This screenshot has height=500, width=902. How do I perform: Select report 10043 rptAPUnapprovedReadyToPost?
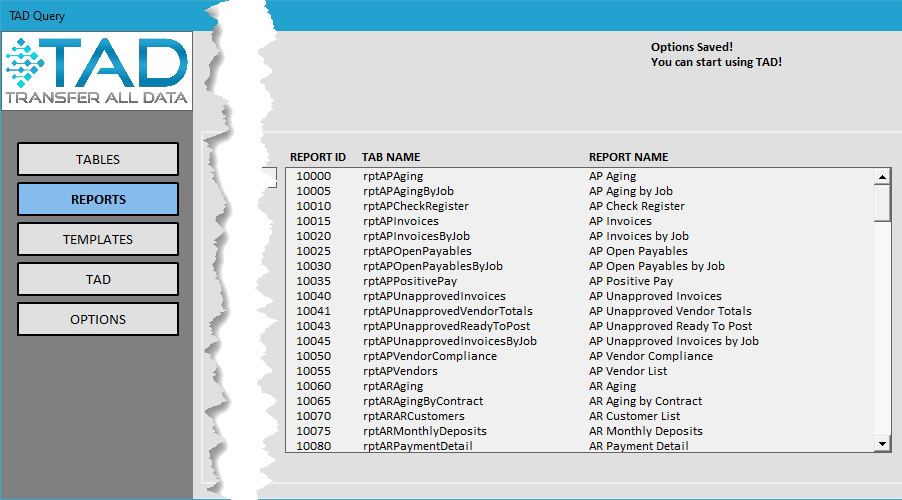tap(579, 326)
